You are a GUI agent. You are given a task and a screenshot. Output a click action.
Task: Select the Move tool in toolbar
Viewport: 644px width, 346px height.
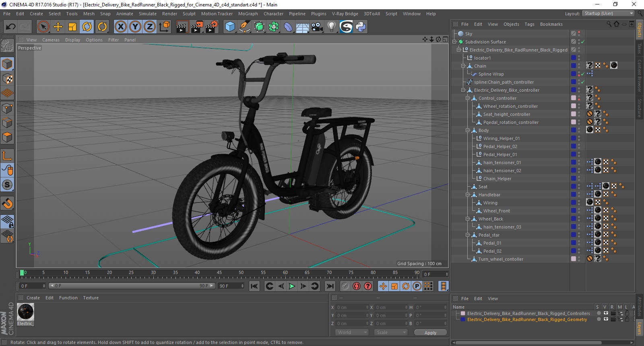point(58,27)
